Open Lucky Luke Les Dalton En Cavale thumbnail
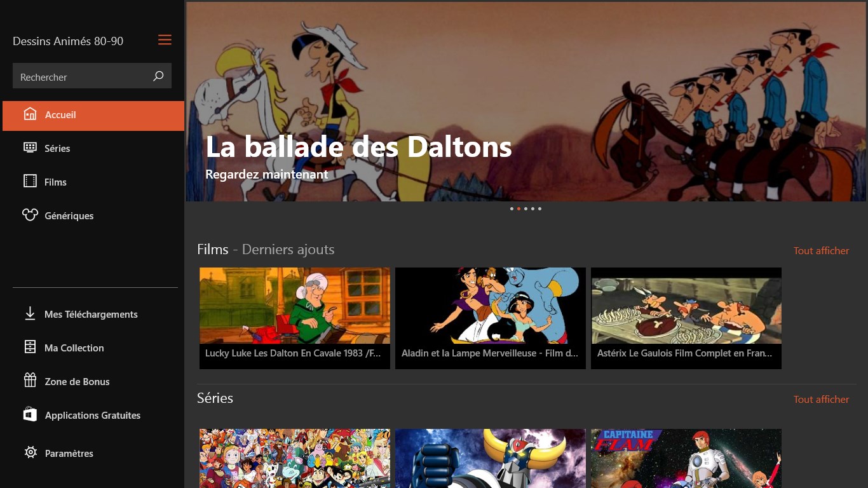This screenshot has height=488, width=868. [x=295, y=318]
